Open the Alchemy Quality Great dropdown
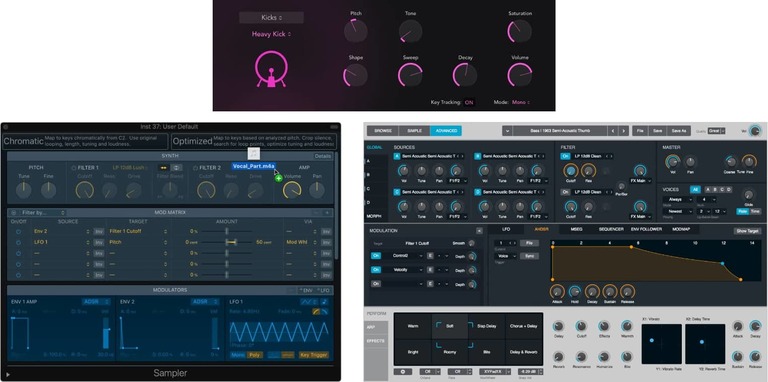The image size is (768, 382). [717, 131]
